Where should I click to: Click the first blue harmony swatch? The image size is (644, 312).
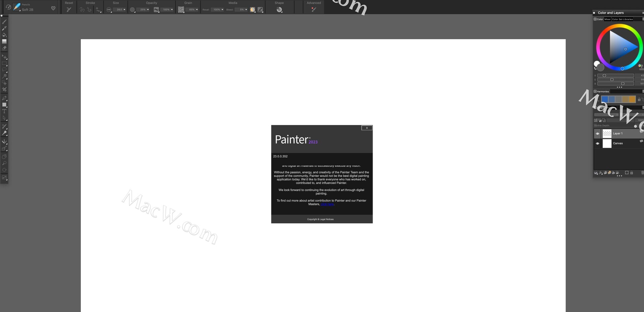pos(605,99)
